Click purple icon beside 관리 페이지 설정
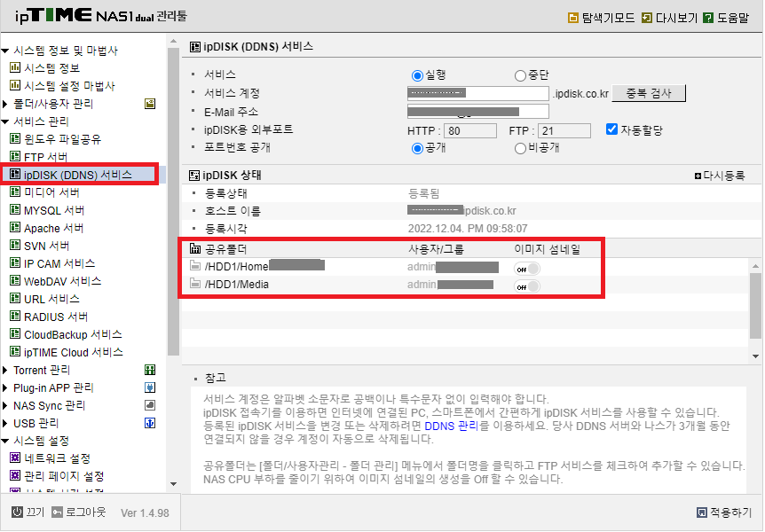 pos(15,476)
